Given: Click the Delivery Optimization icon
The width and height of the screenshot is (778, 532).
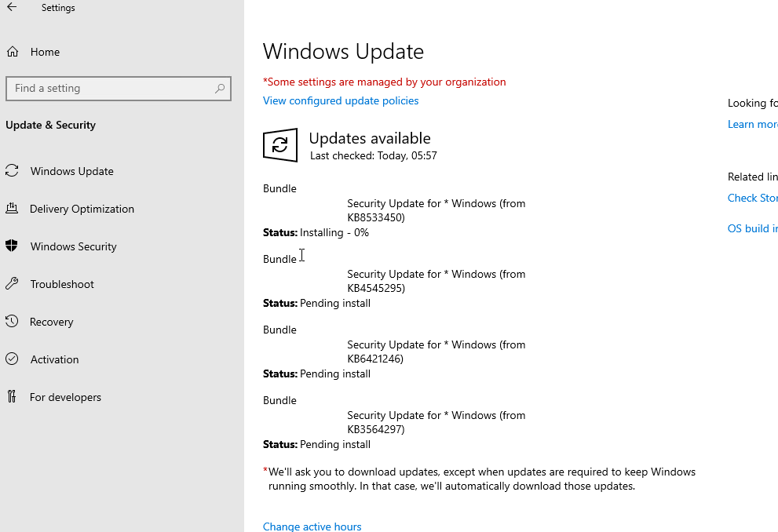Looking at the screenshot, I should tap(12, 209).
